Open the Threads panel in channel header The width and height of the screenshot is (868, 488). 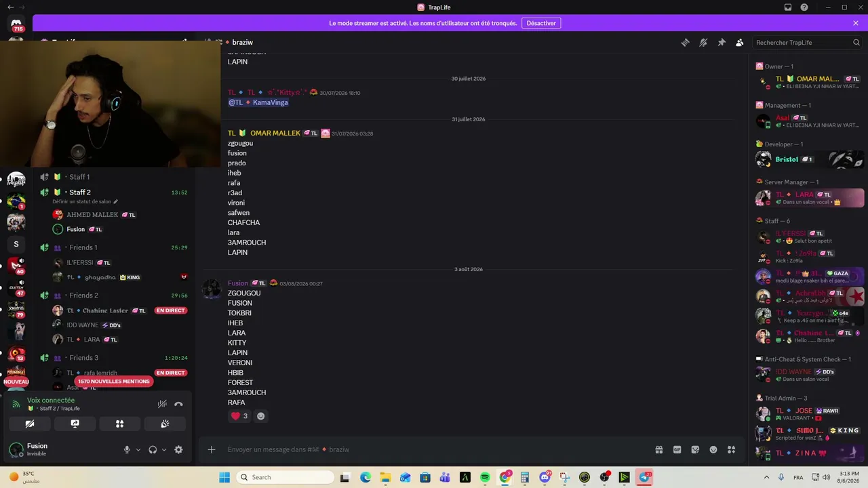[x=685, y=42]
